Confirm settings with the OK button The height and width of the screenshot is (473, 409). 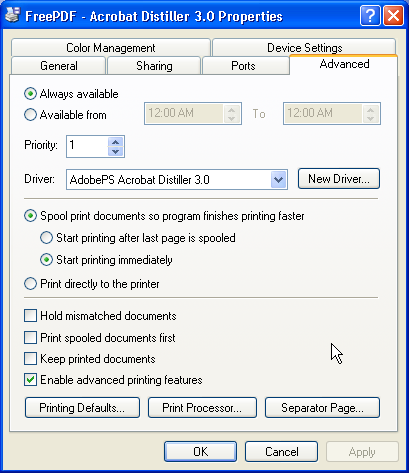pyautogui.click(x=200, y=452)
